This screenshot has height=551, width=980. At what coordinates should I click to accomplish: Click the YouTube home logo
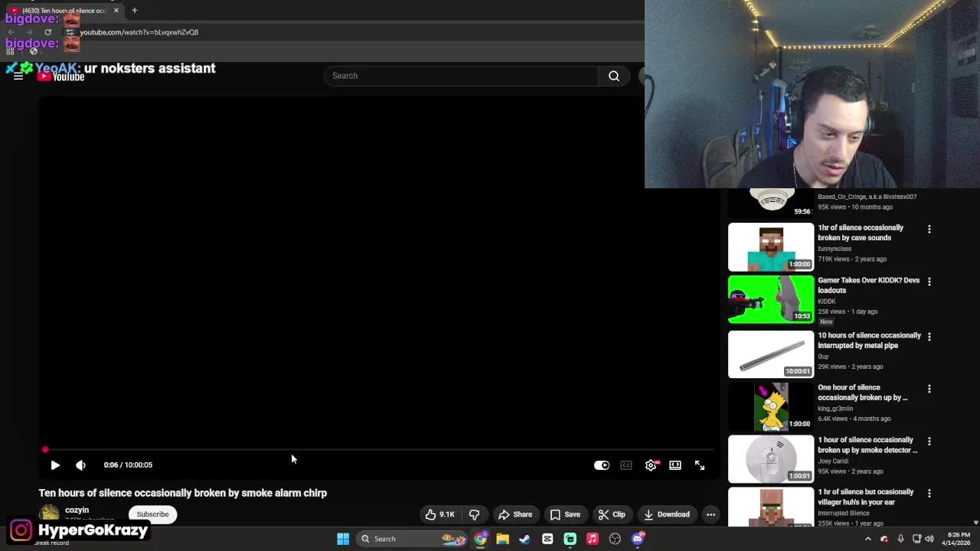coord(61,76)
